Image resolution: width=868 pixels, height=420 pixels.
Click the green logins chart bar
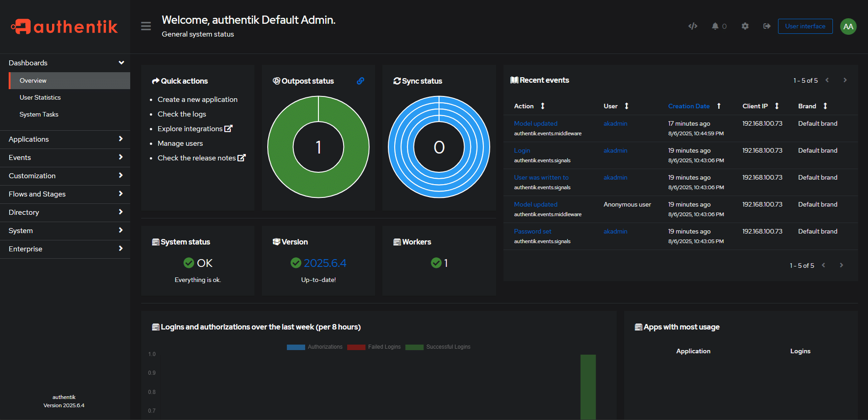click(x=588, y=387)
